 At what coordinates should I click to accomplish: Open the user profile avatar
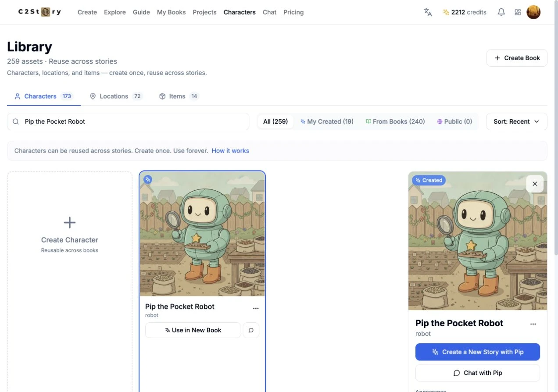point(533,12)
